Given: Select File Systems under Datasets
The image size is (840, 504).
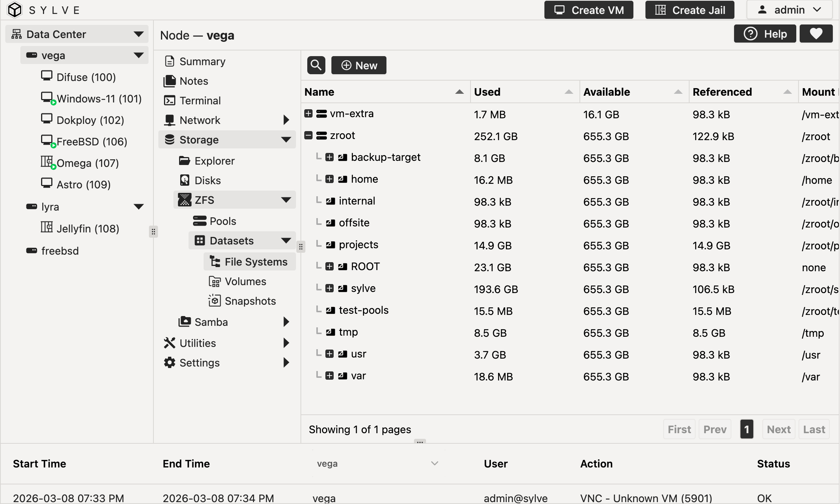Looking at the screenshot, I should click(256, 261).
